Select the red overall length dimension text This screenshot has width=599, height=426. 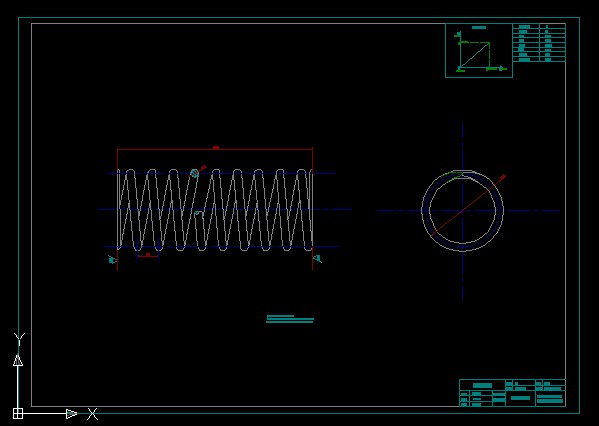tap(216, 147)
